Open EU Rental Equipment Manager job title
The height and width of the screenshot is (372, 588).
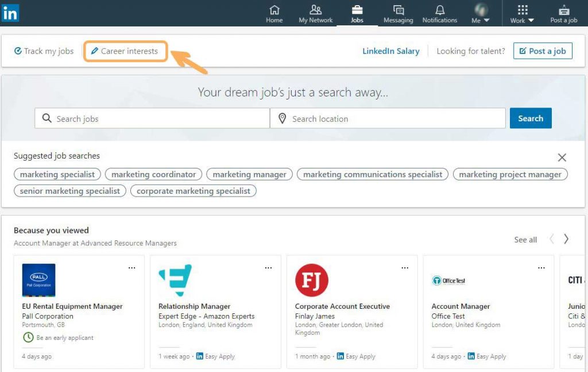tap(72, 306)
